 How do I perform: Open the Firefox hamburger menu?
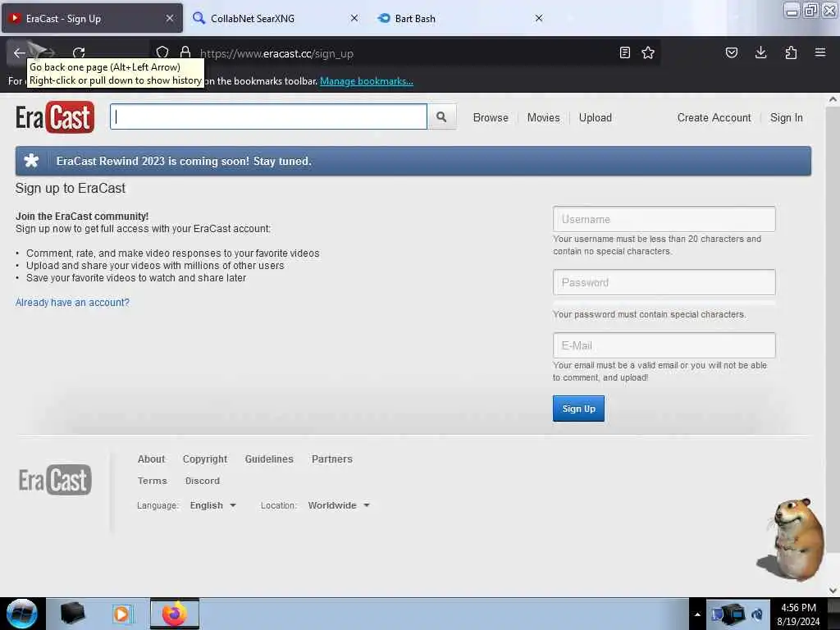point(820,52)
